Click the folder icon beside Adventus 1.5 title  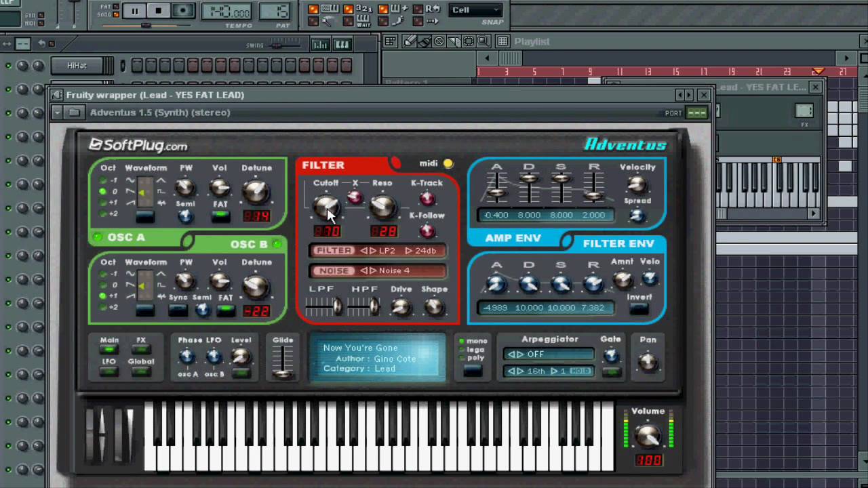[75, 113]
